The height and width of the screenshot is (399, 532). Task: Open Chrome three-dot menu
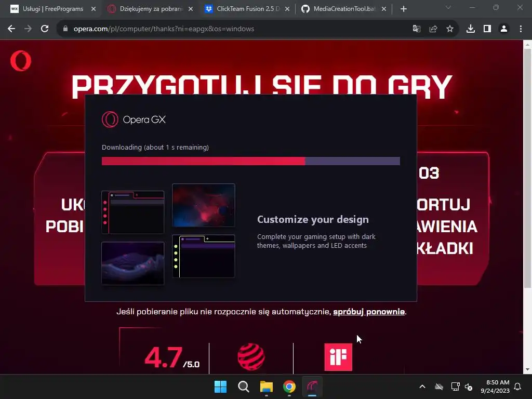click(521, 29)
